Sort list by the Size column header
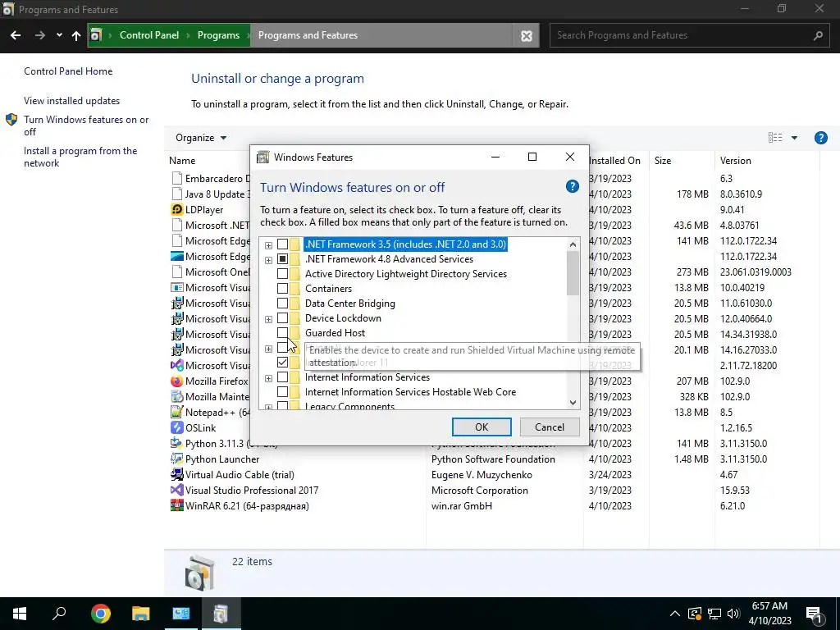This screenshot has width=840, height=630. point(663,161)
